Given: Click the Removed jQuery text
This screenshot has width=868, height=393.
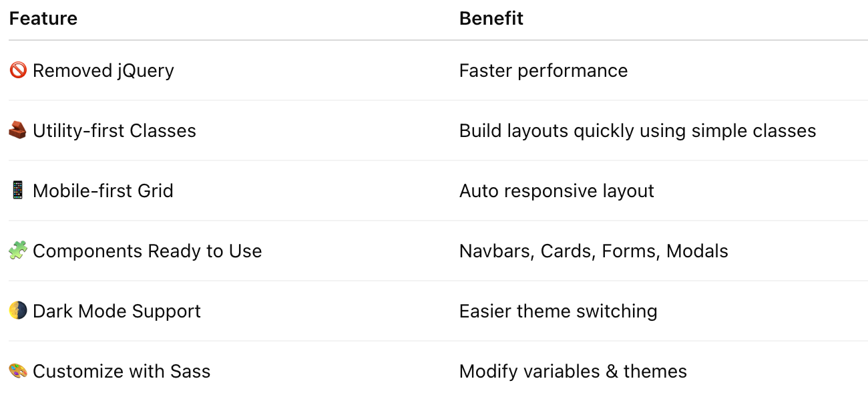Looking at the screenshot, I should 103,71.
